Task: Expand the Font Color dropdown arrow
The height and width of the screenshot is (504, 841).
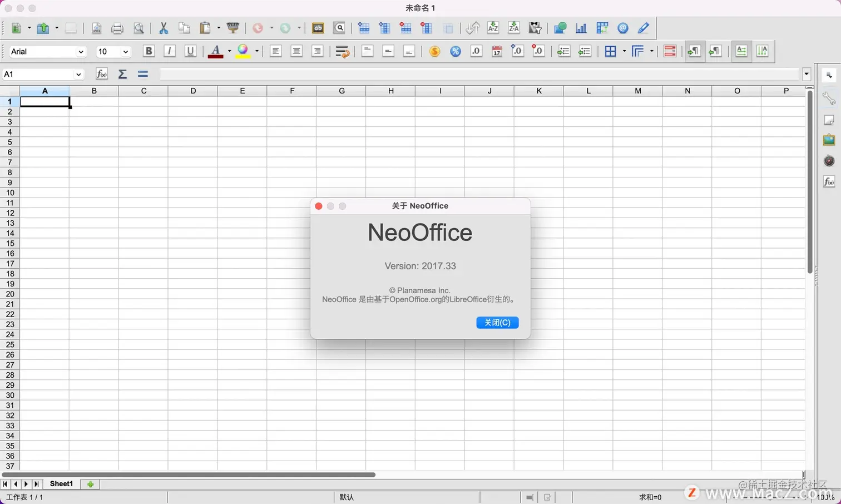Action: [229, 51]
